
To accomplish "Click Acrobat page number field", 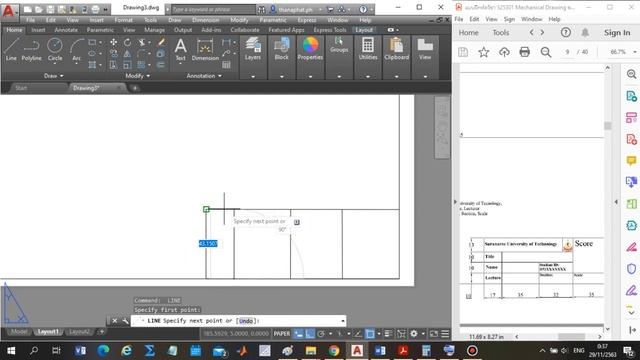I will pyautogui.click(x=567, y=52).
